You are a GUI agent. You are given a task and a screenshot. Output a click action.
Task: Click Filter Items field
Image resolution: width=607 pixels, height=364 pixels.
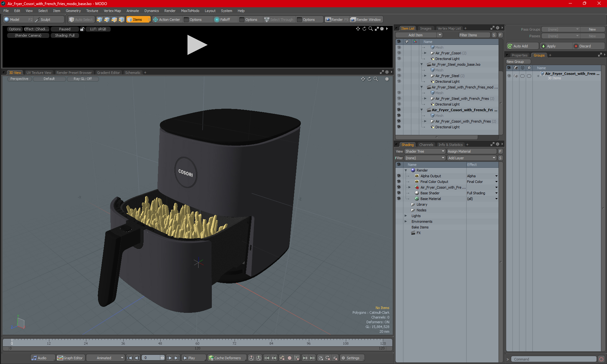pyautogui.click(x=474, y=35)
